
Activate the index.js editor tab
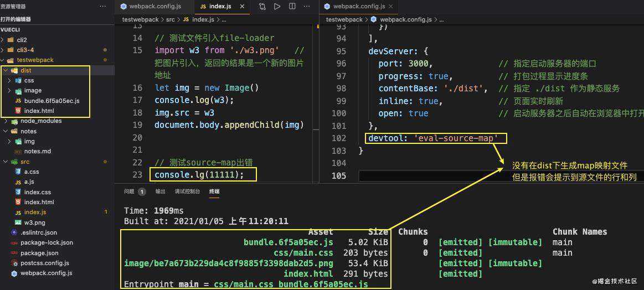point(221,7)
